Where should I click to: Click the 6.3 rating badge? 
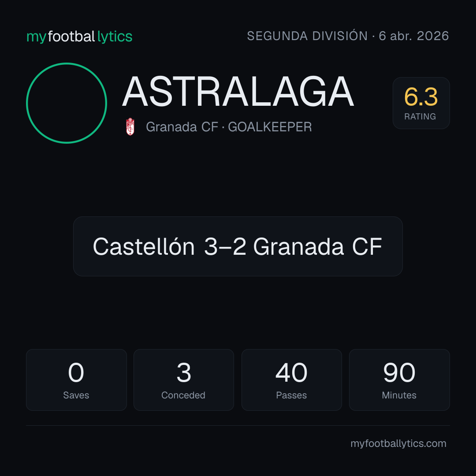tap(421, 103)
